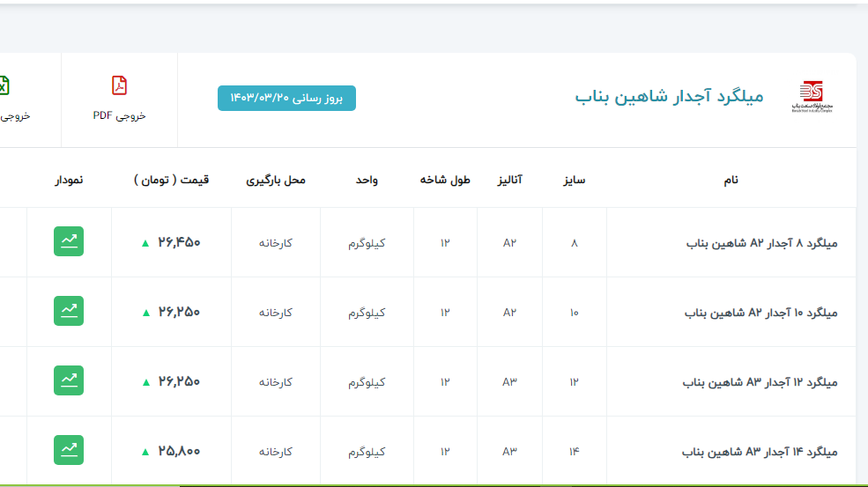Click the نام column header

(x=731, y=180)
